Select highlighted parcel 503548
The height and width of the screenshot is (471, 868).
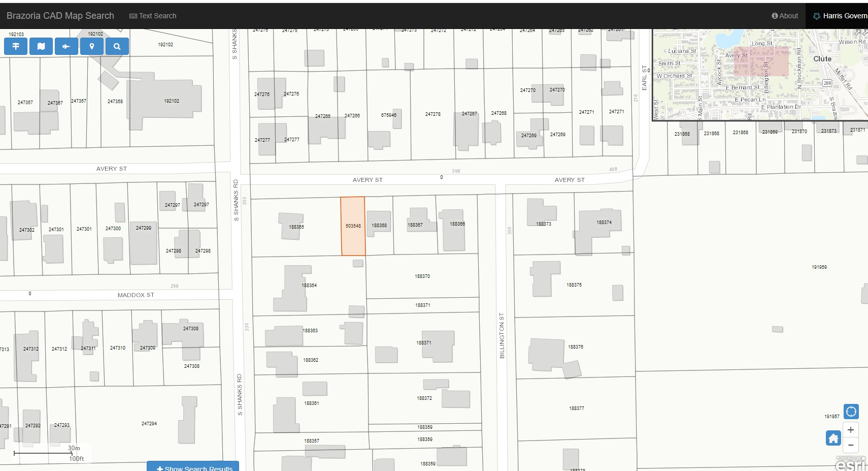[x=353, y=226]
